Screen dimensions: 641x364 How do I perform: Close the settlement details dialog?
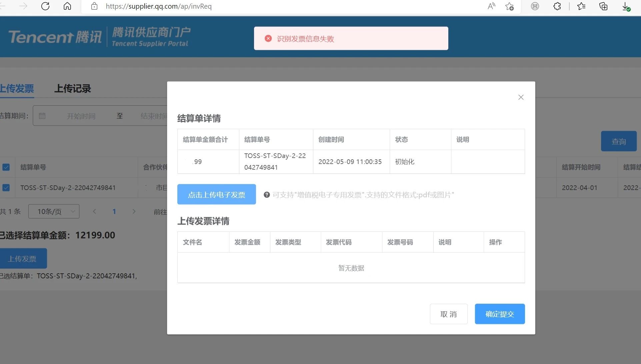[x=521, y=97]
